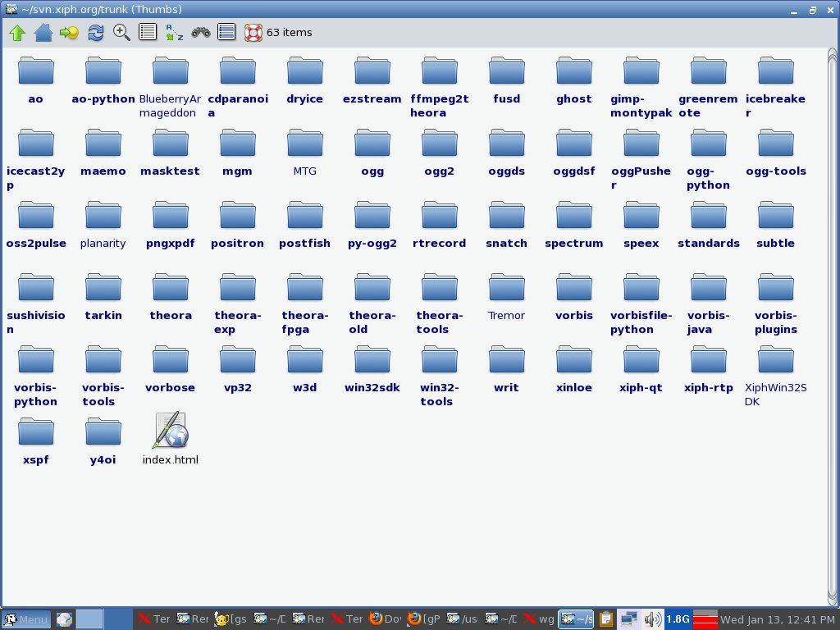The width and height of the screenshot is (840, 630).
Task: Select the rtrecord folder
Action: [x=440, y=225]
